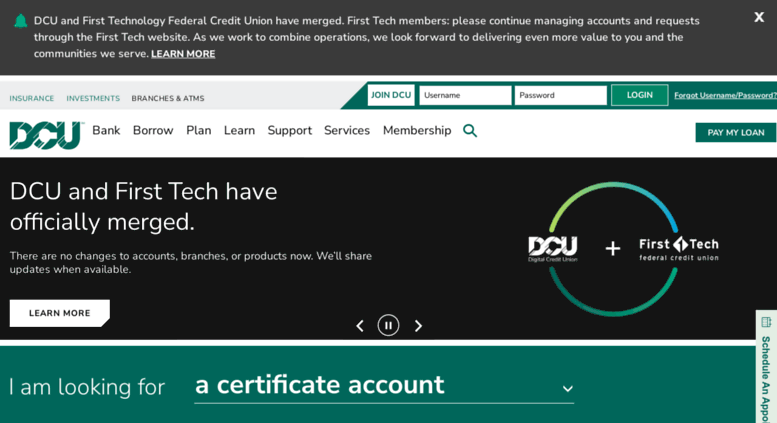Click hero LEARN MORE button
The image size is (777, 423).
pos(59,313)
